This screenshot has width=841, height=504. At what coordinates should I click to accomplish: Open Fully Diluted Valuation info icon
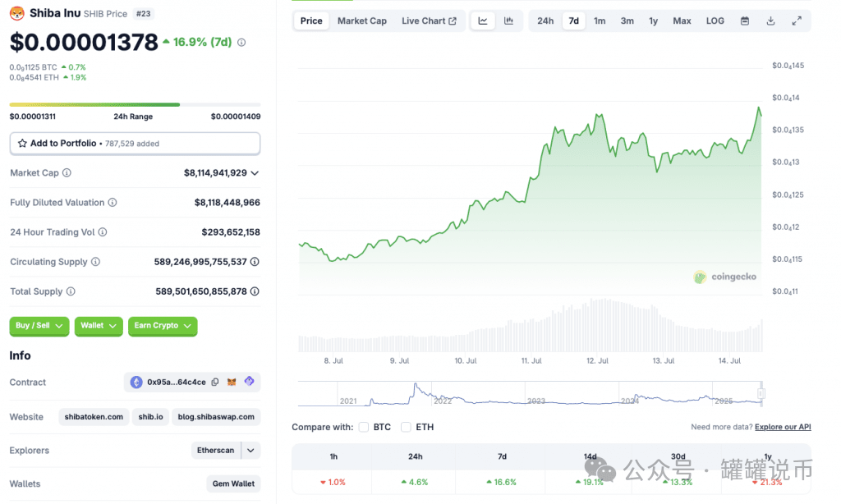[x=112, y=202]
